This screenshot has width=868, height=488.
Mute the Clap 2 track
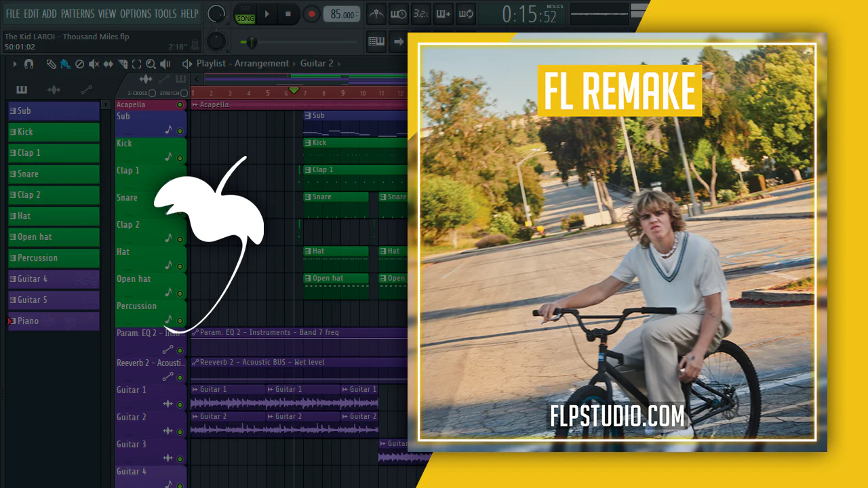click(x=180, y=240)
